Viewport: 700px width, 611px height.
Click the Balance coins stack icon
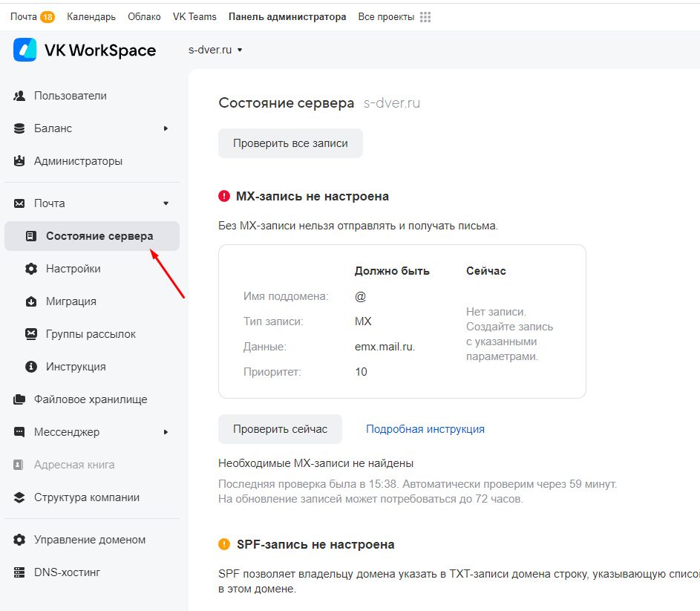(19, 128)
